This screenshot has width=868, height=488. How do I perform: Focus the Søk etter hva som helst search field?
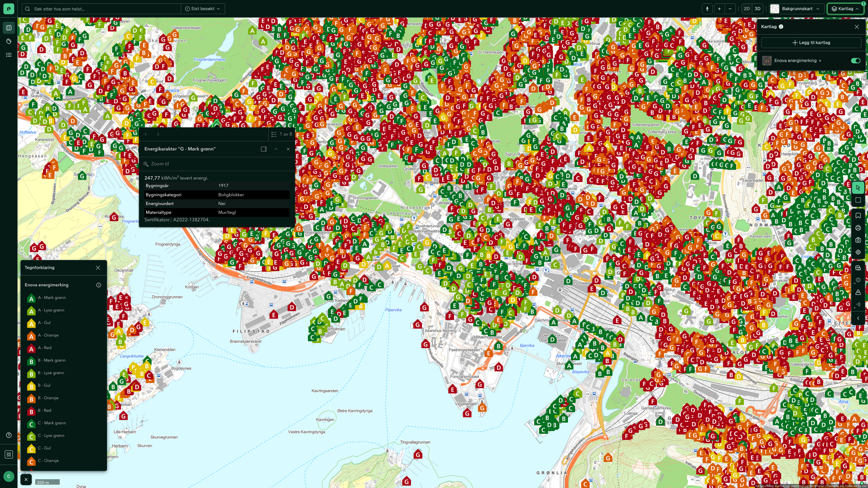pyautogui.click(x=102, y=9)
